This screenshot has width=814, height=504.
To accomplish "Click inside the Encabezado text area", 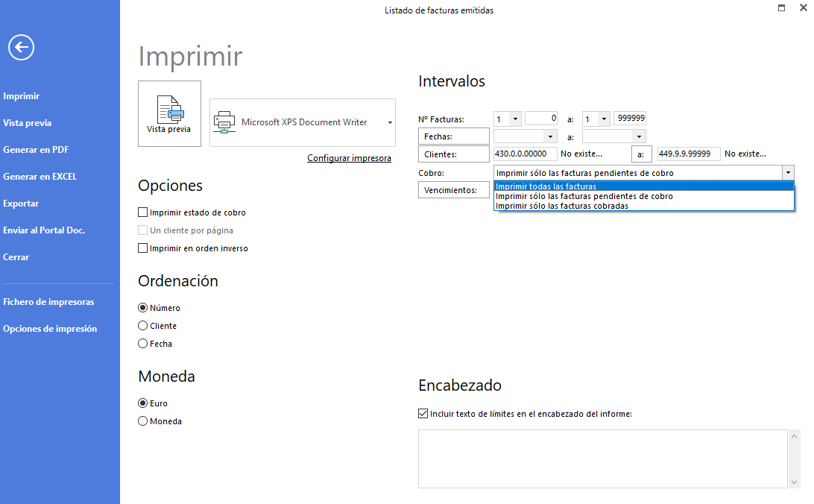I will 603,459.
